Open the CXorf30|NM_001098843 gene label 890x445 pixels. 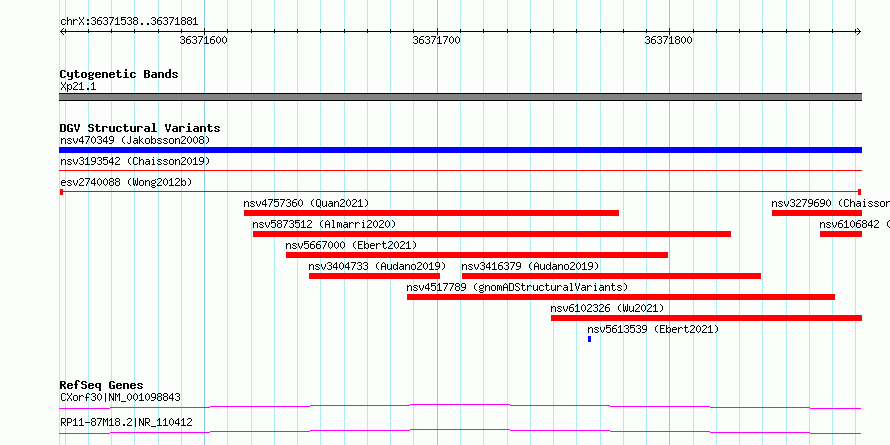tap(120, 397)
